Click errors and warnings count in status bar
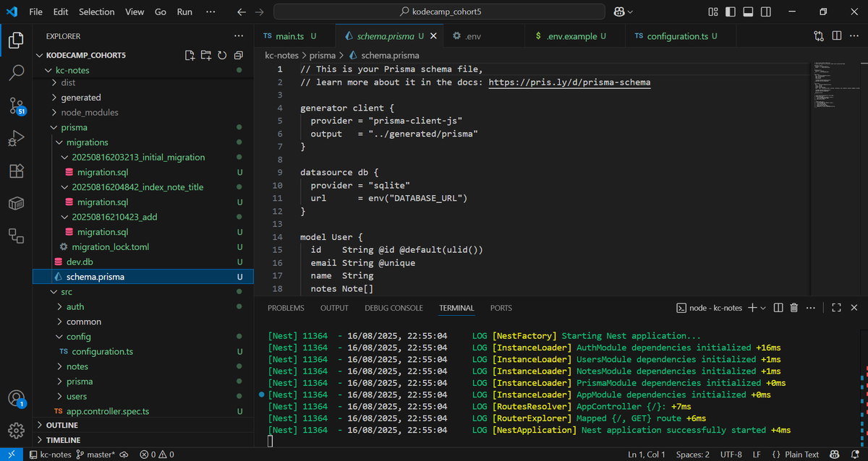Viewport: 868px width, 461px height. 157,454
